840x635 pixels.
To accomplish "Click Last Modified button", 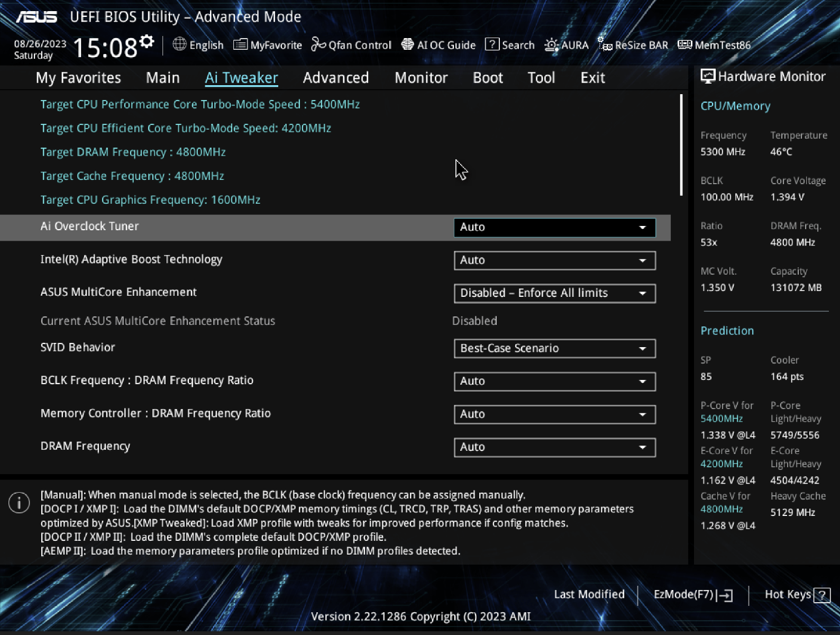I will click(589, 594).
